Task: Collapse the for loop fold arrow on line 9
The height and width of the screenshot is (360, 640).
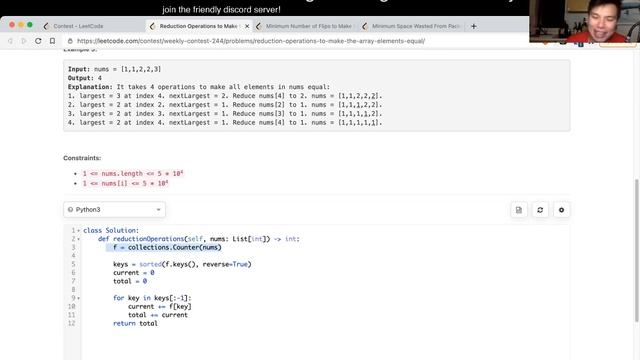Action: (79, 298)
